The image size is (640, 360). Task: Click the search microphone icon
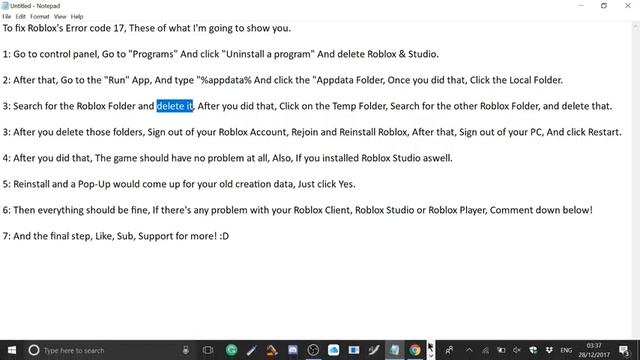pos(186,350)
